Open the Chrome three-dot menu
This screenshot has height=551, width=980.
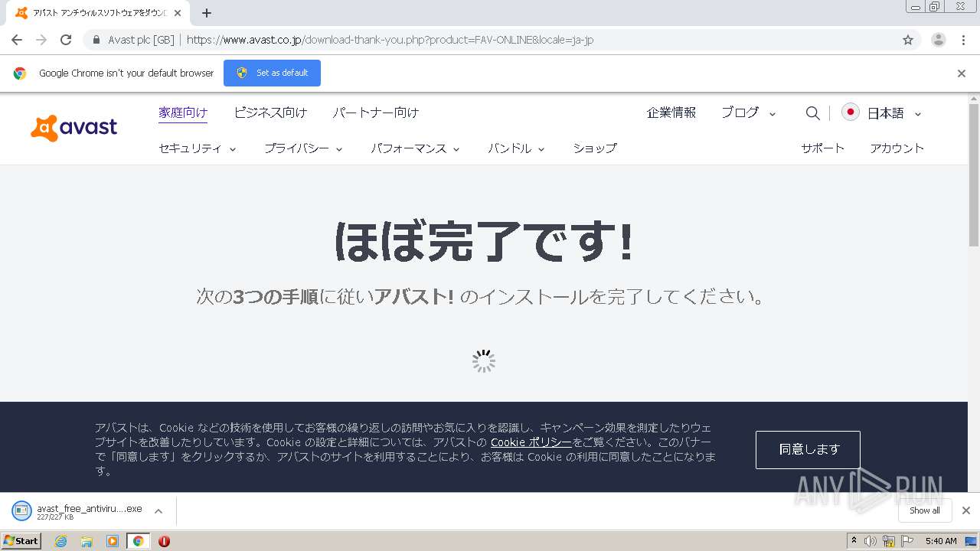pyautogui.click(x=964, y=40)
